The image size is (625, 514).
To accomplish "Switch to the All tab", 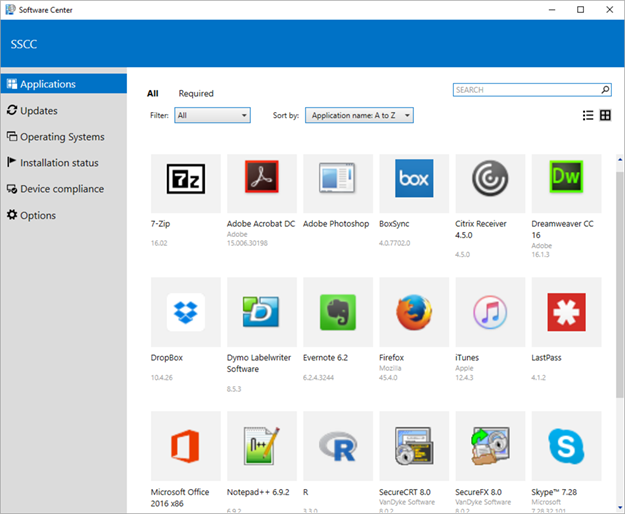I will click(x=153, y=93).
